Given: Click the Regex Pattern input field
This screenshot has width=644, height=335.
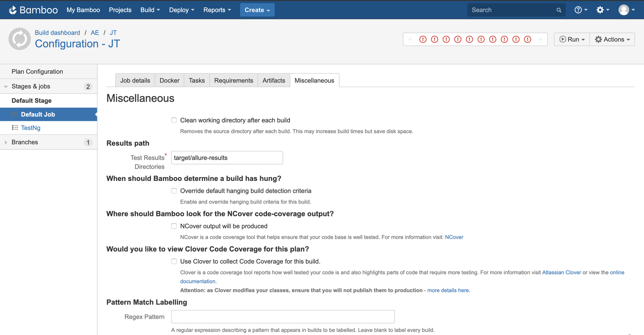Looking at the screenshot, I should pyautogui.click(x=283, y=317).
